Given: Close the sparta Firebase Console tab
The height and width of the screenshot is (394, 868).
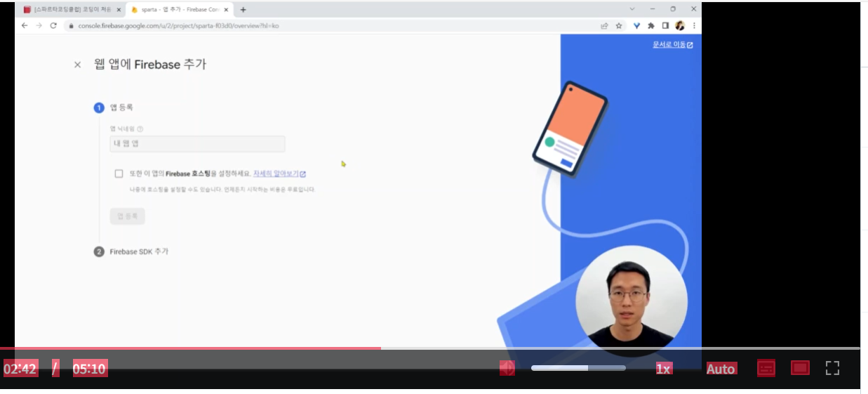Looking at the screenshot, I should [225, 10].
